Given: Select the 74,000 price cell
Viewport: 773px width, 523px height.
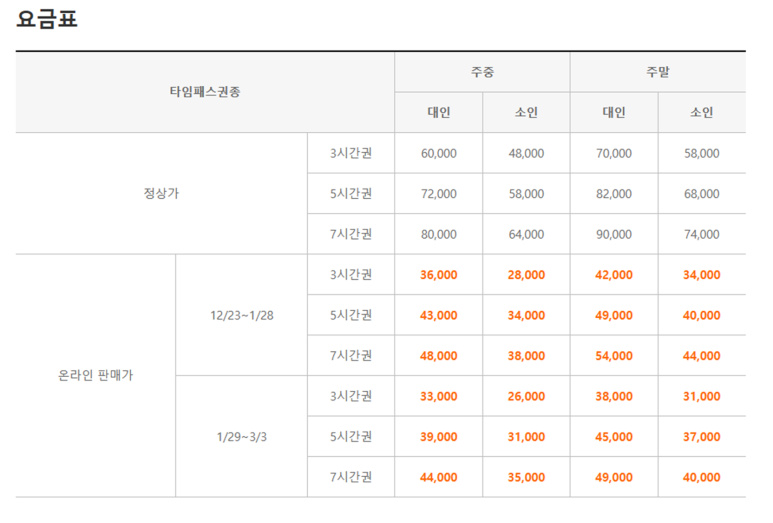Looking at the screenshot, I should [702, 234].
